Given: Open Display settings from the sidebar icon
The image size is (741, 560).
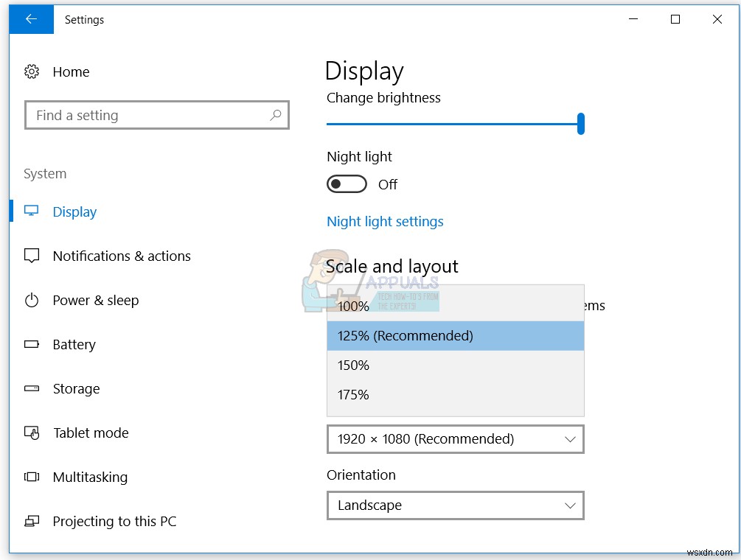Looking at the screenshot, I should click(31, 211).
